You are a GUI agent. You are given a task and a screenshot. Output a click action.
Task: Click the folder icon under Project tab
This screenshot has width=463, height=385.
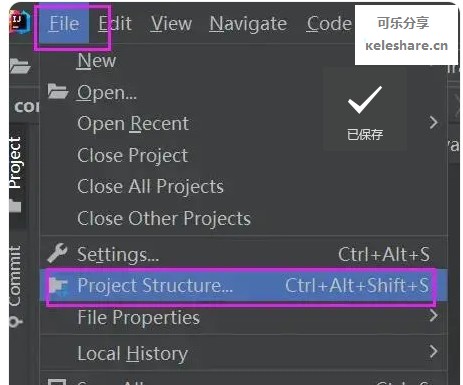[15, 206]
